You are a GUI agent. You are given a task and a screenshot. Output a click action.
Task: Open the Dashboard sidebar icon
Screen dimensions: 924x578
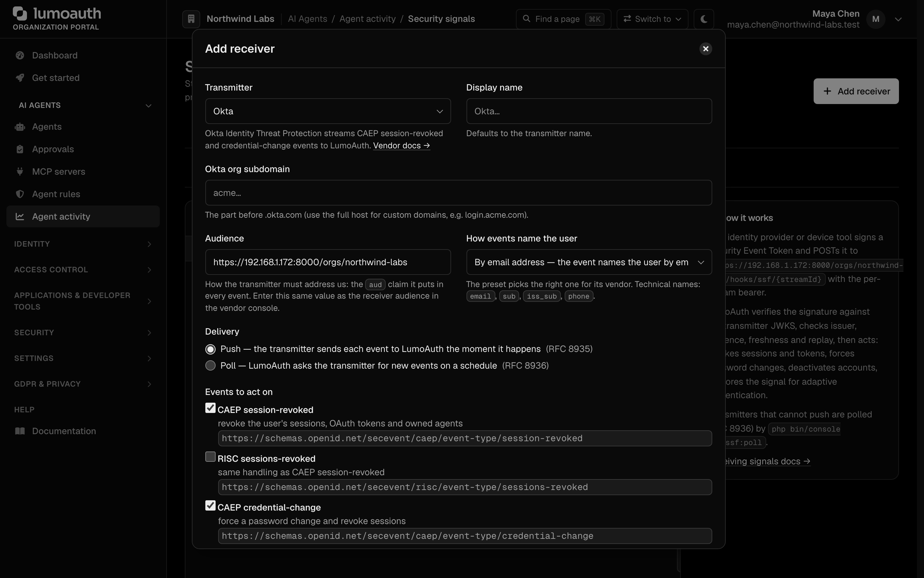[x=20, y=56]
